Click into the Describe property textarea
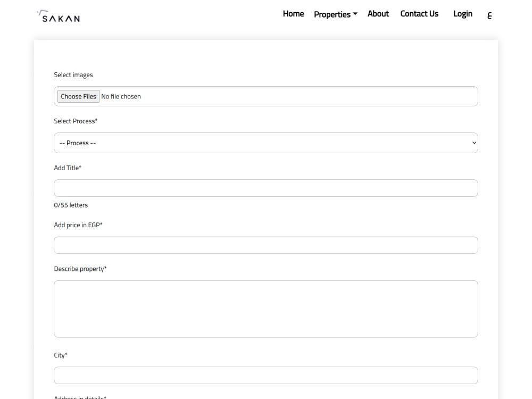The width and height of the screenshot is (532, 399). (265, 309)
